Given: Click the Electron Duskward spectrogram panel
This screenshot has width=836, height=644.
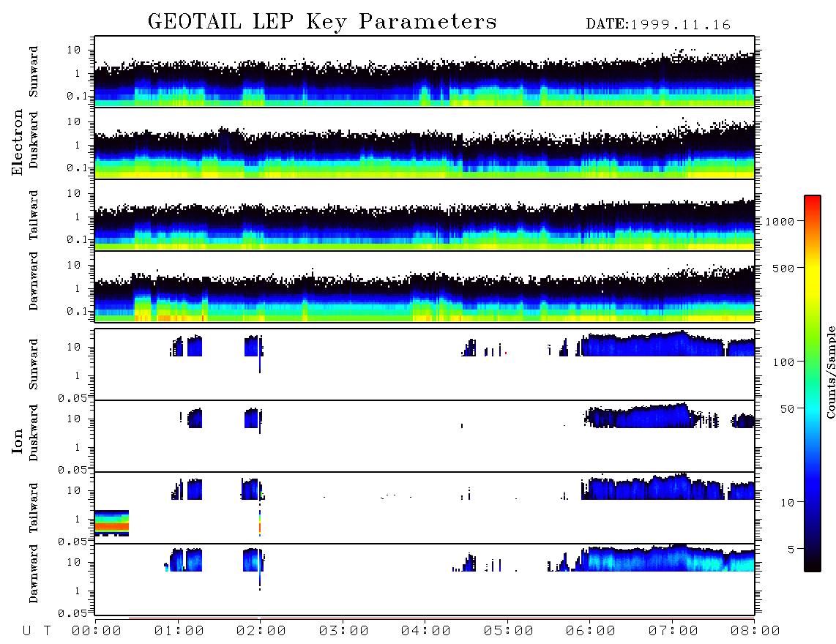Looking at the screenshot, I should click(x=425, y=143).
